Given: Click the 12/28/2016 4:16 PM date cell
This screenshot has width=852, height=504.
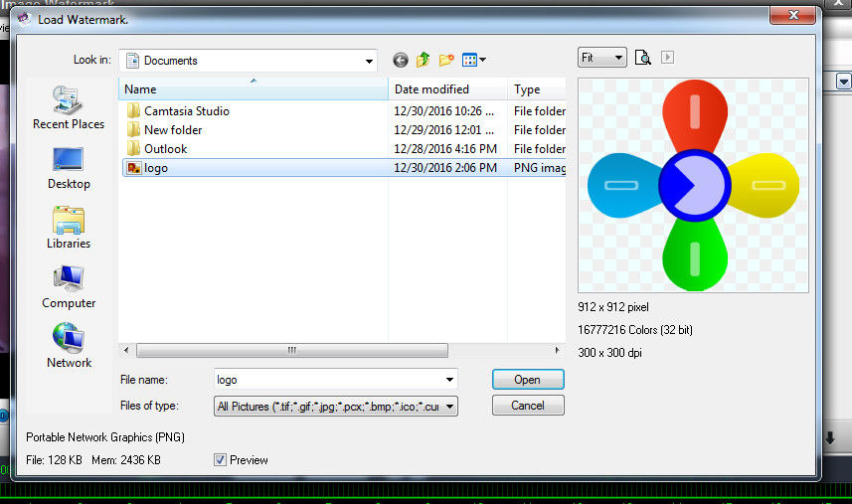Looking at the screenshot, I should (x=445, y=149).
